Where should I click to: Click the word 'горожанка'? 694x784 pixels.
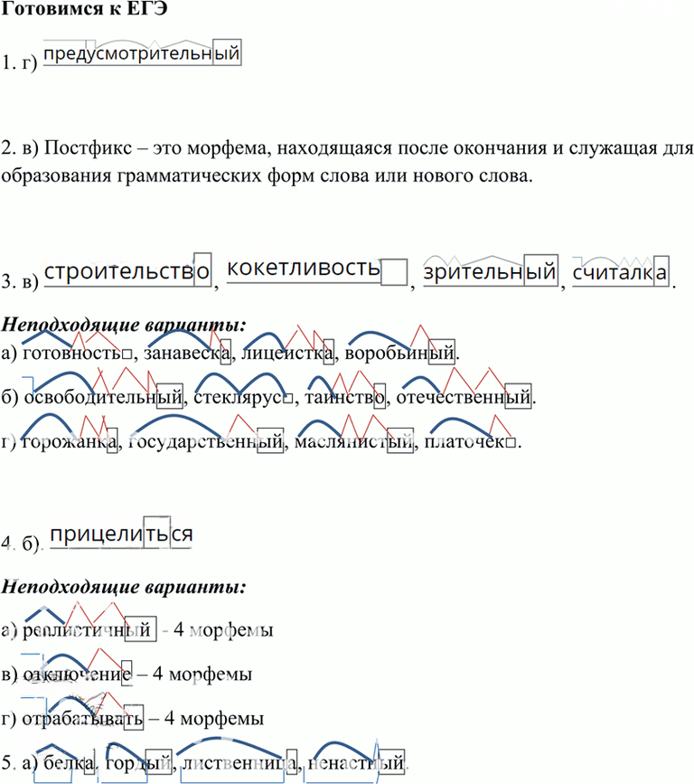click(x=70, y=441)
